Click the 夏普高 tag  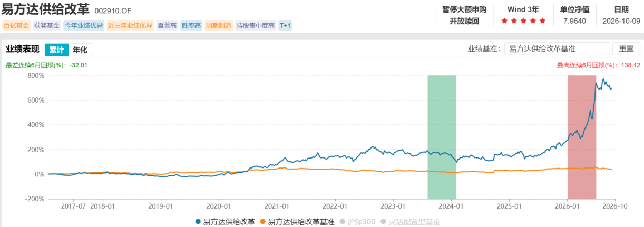click(x=167, y=25)
